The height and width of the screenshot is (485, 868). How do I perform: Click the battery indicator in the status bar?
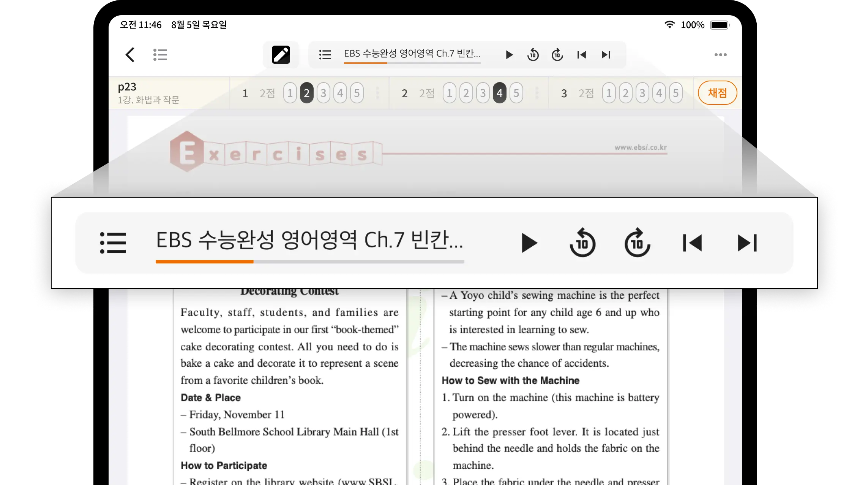pos(720,25)
